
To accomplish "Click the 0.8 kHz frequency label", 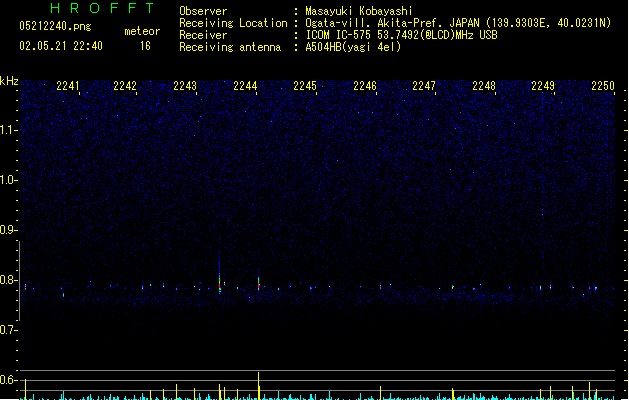I will [8, 280].
